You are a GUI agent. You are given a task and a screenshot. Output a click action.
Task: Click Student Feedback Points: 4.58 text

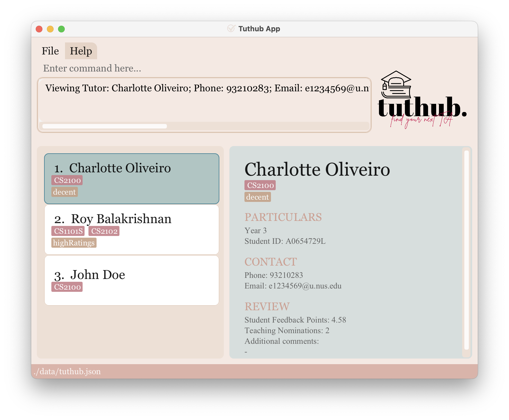295,320
